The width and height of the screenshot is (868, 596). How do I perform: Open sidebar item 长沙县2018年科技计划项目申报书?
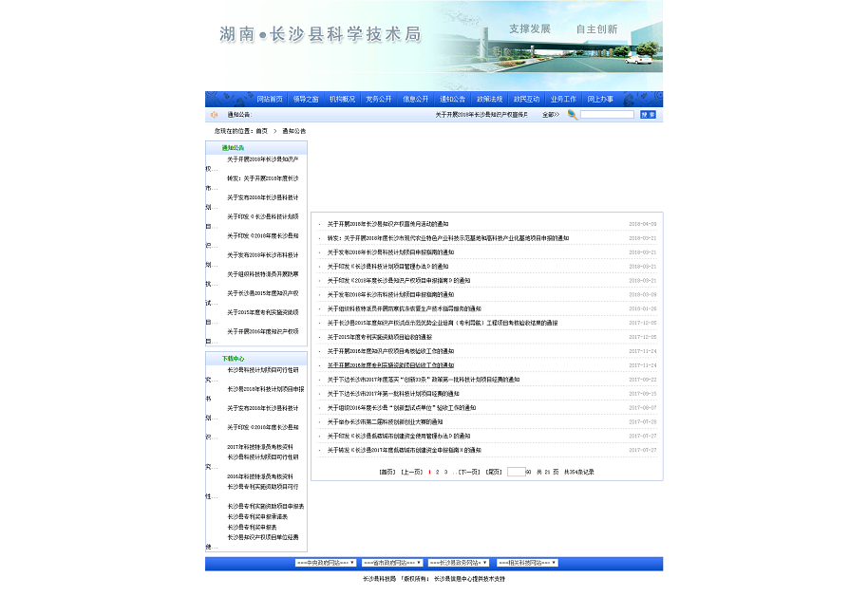click(x=266, y=389)
